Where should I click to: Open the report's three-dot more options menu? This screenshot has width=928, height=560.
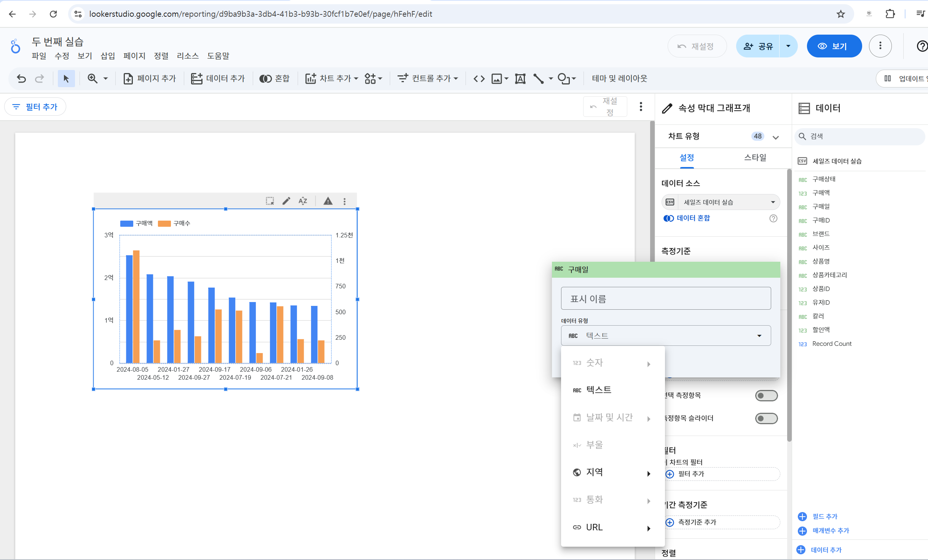[880, 46]
